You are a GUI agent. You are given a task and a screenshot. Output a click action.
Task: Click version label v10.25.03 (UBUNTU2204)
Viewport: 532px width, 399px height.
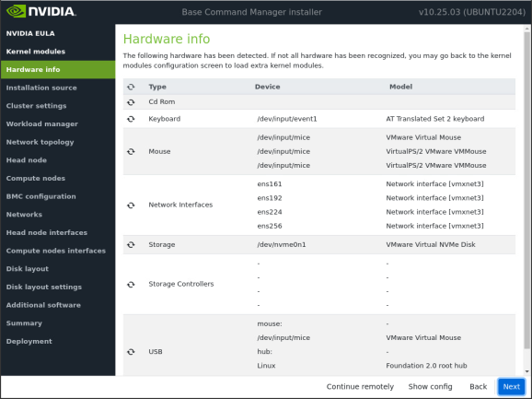click(472, 12)
